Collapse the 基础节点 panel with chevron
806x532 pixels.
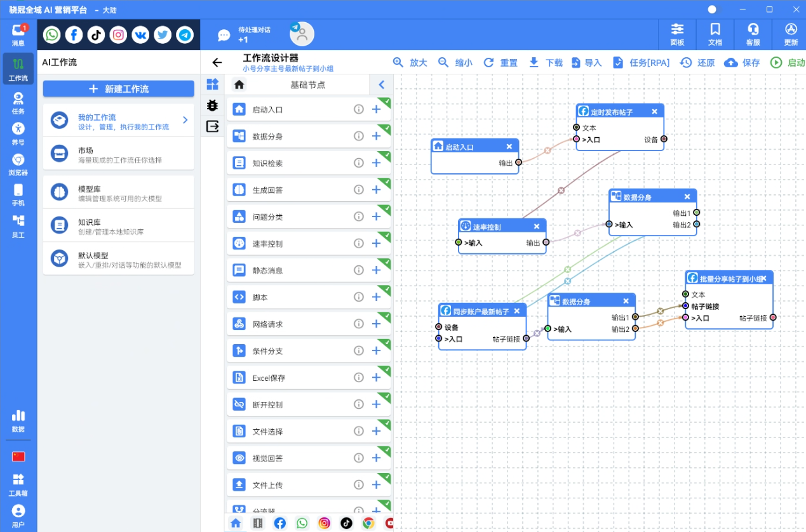(381, 84)
